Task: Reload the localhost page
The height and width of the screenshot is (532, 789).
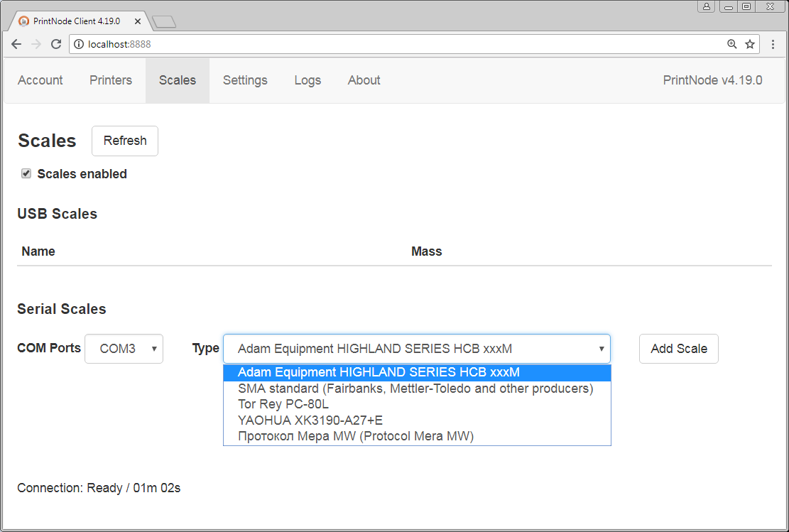Action: 56,44
